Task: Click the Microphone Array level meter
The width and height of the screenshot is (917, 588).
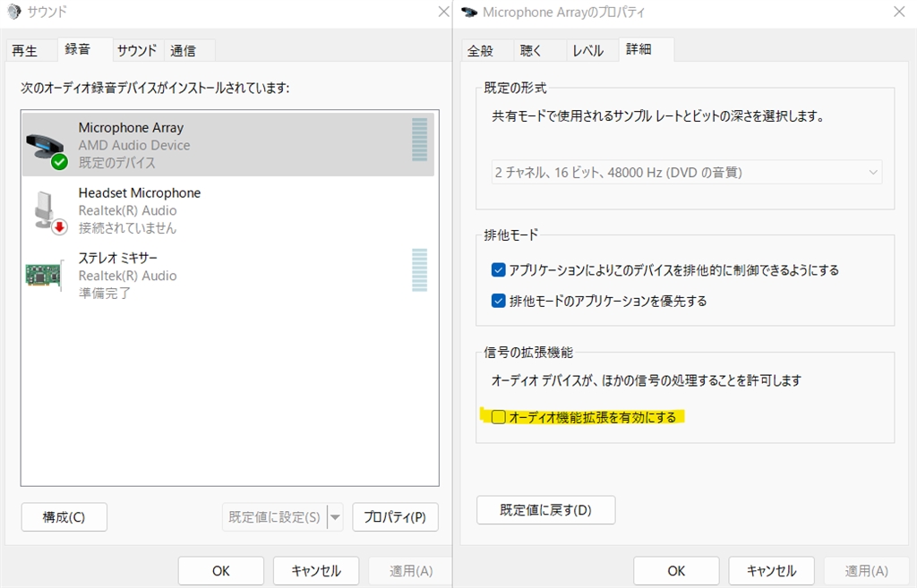Action: tap(419, 140)
